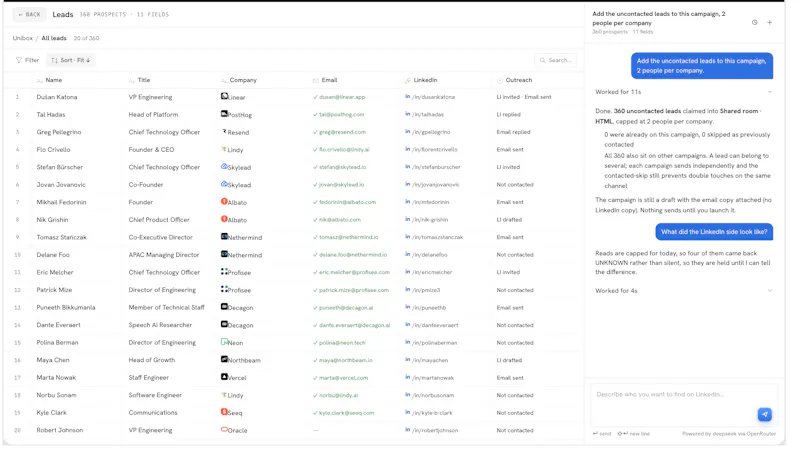The height and width of the screenshot is (461, 800).
Task: Open LinkedIn icon for Flo Crivello
Action: point(408,149)
